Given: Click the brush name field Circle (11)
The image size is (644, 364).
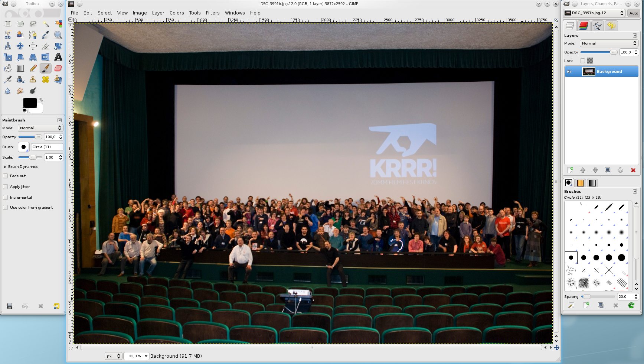Looking at the screenshot, I should point(47,147).
